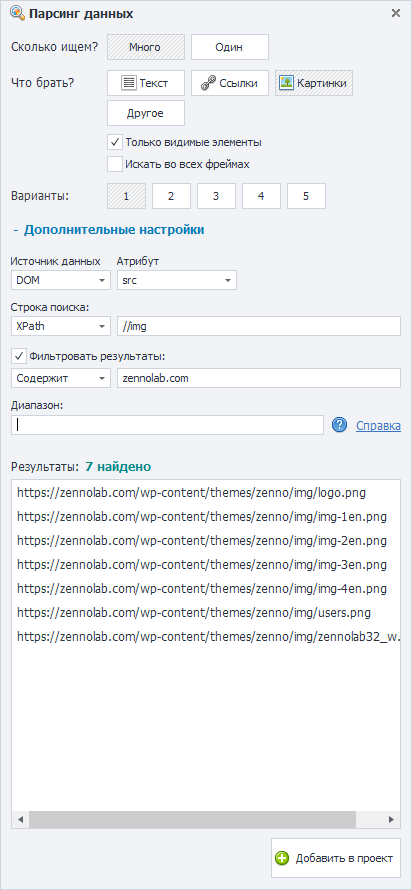Open the Справка help link
412x890 pixels.
[x=379, y=426]
